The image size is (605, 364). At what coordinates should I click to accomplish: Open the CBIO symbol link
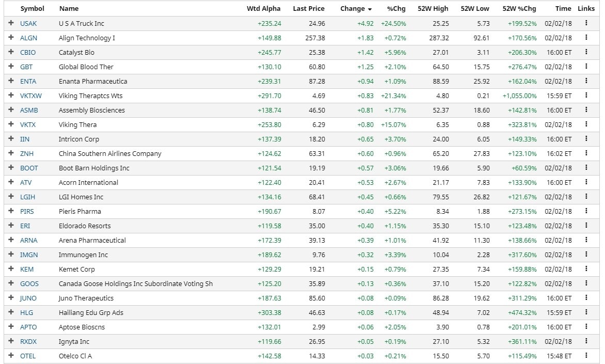pos(28,52)
